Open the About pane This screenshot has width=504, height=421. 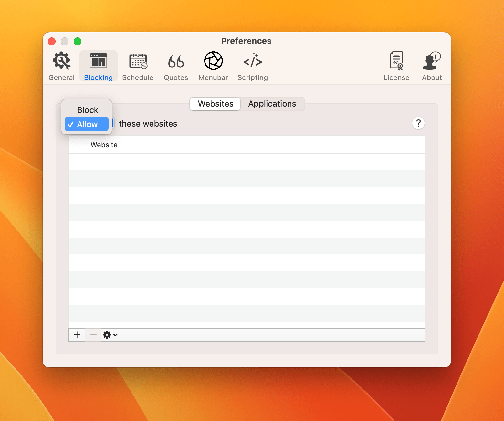[432, 66]
